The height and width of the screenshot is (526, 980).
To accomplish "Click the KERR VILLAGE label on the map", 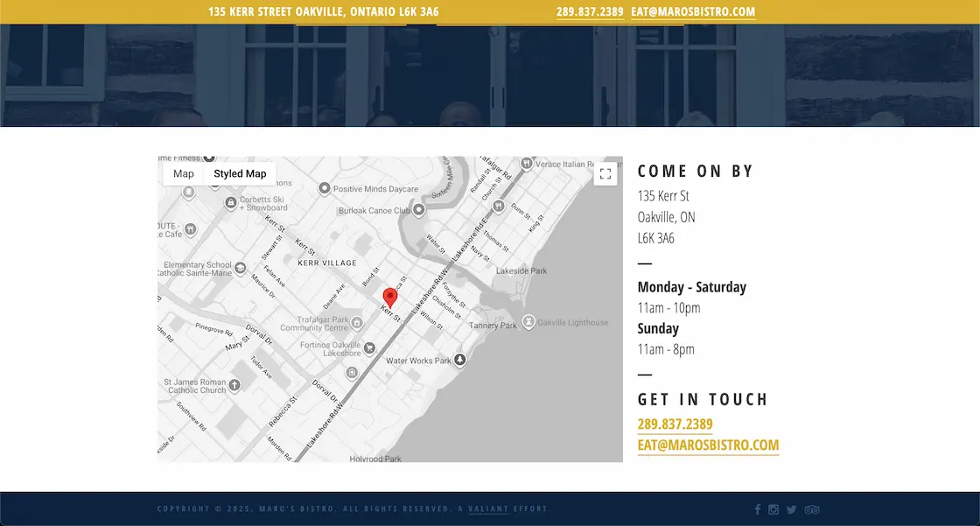I will click(327, 263).
